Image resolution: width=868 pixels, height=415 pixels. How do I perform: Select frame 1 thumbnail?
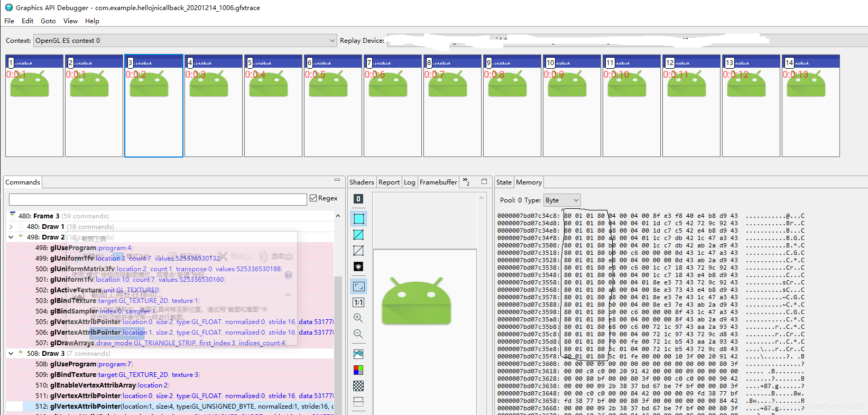pos(34,106)
